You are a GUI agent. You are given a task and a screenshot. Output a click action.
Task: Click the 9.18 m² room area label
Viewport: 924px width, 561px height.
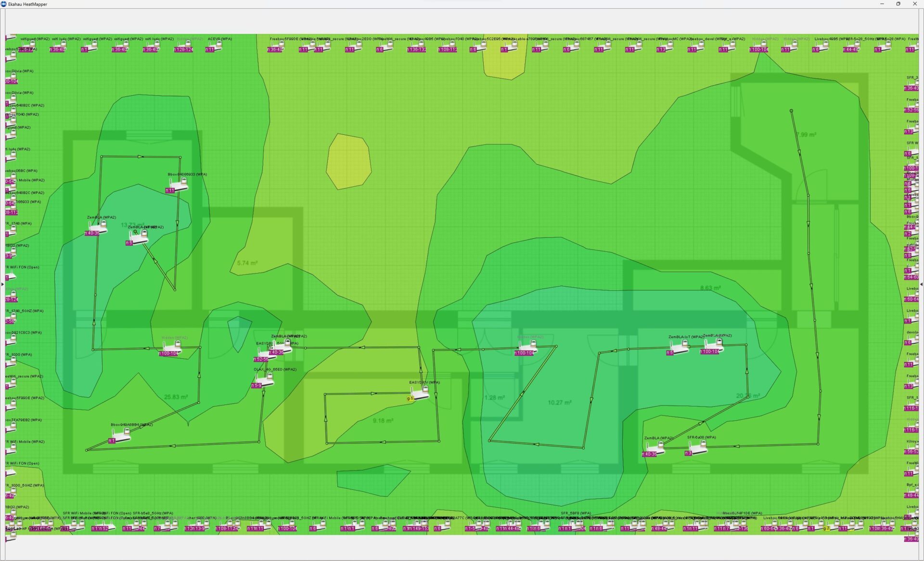click(x=383, y=420)
